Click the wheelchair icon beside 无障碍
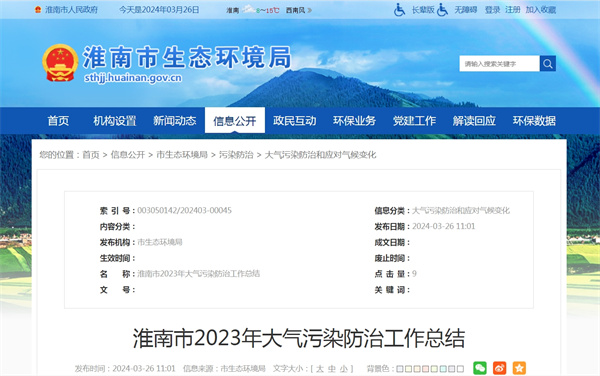The width and height of the screenshot is (600, 376). click(442, 10)
